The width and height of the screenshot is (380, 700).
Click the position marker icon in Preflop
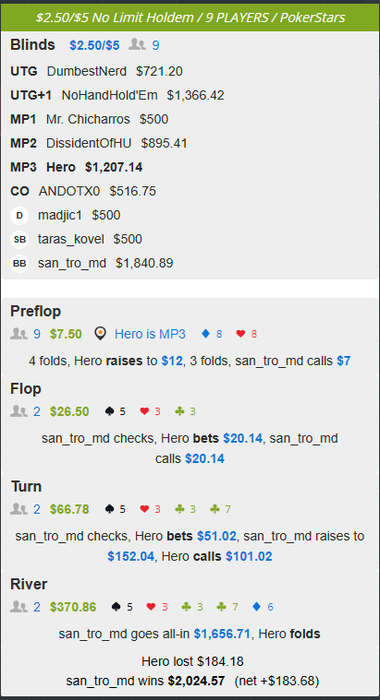pyautogui.click(x=101, y=334)
